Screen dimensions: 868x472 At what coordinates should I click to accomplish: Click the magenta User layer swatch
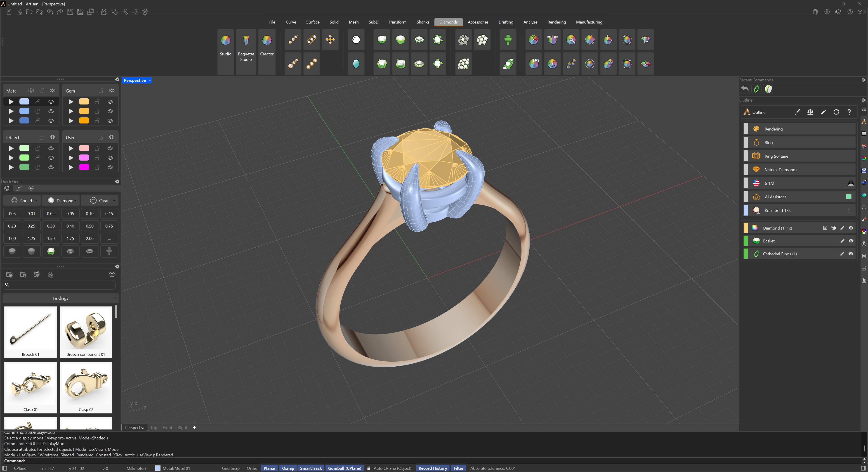pos(84,167)
